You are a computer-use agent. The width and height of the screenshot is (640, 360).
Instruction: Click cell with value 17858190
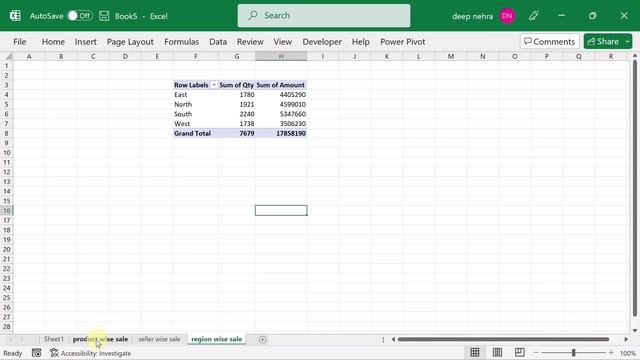pos(281,133)
